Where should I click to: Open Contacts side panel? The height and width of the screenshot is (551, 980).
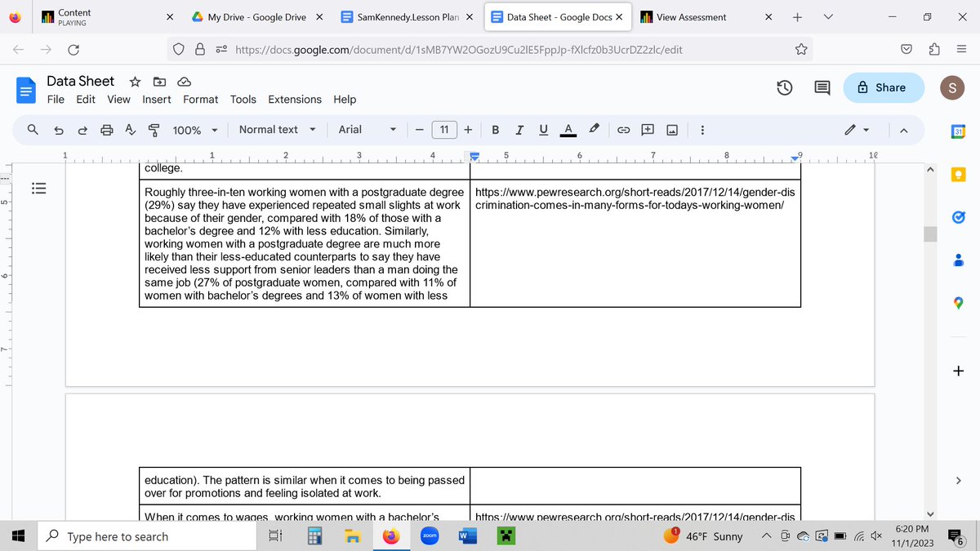click(x=959, y=260)
